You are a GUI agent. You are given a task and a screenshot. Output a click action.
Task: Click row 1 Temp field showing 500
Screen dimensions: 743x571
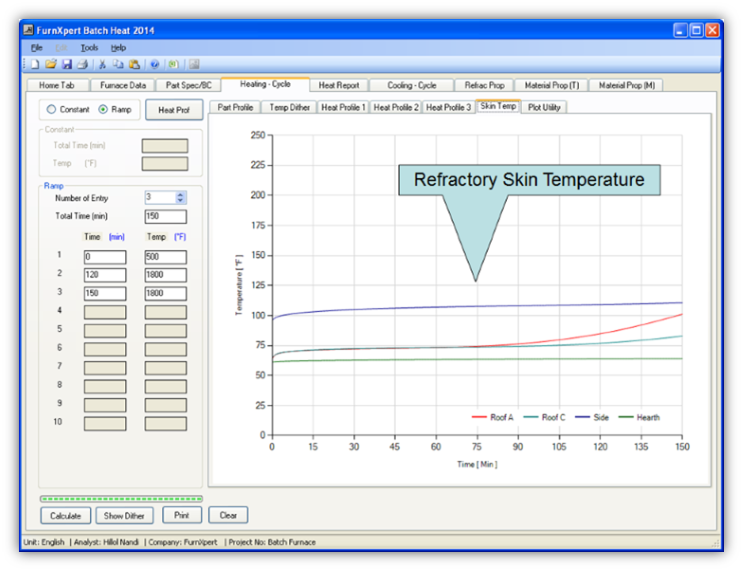click(166, 257)
